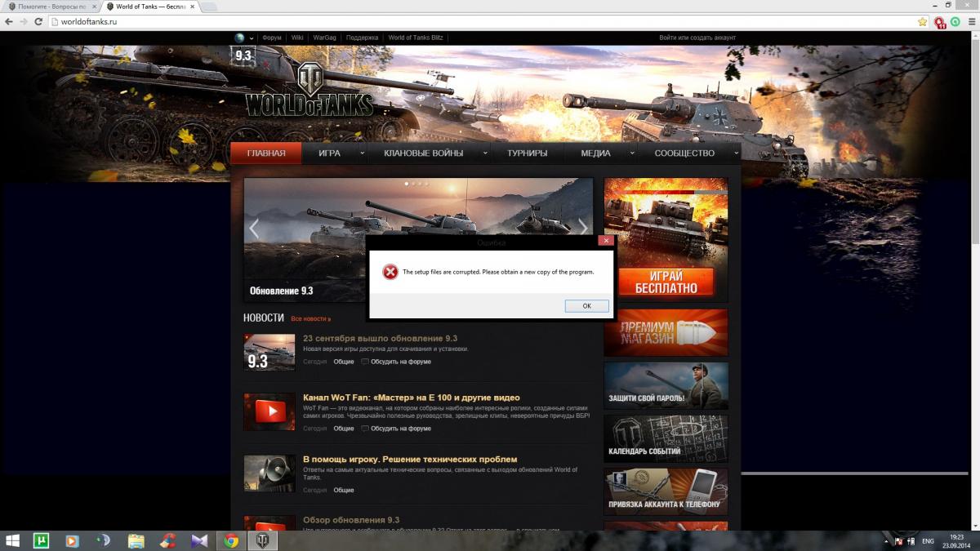The height and width of the screenshot is (551, 980).
Task: Open CCleaner from the taskbar
Action: tap(167, 540)
